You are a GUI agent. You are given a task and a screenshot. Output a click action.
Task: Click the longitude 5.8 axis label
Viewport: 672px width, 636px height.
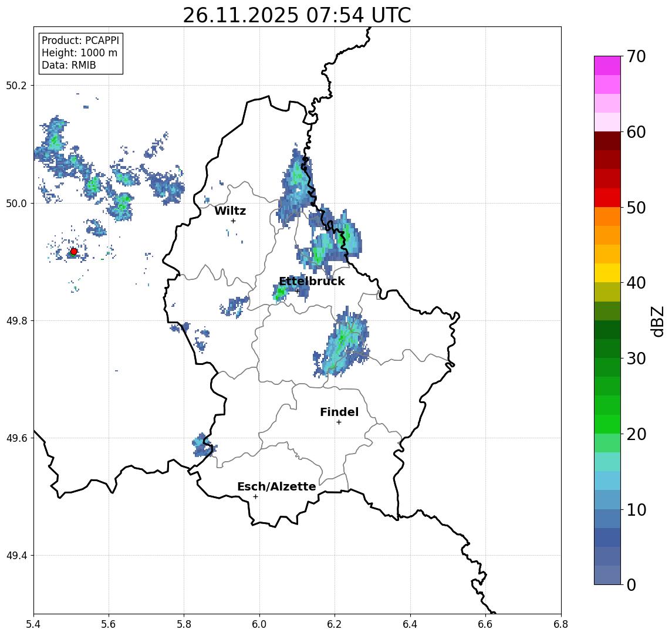(184, 624)
